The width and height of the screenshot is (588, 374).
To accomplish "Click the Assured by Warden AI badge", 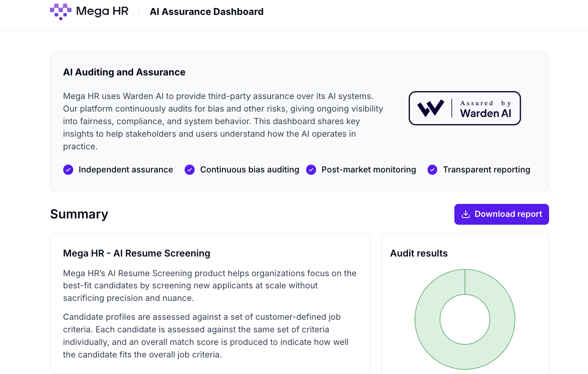I will [465, 108].
